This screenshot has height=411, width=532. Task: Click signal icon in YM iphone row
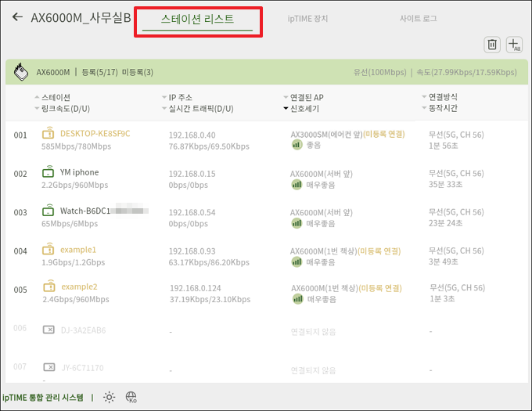click(x=297, y=185)
